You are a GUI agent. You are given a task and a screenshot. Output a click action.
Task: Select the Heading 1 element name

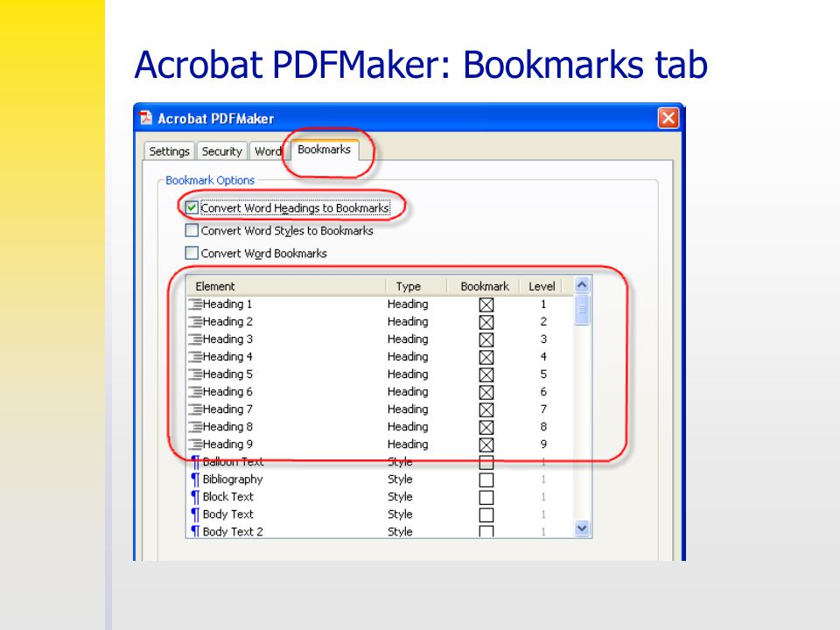pyautogui.click(x=227, y=304)
